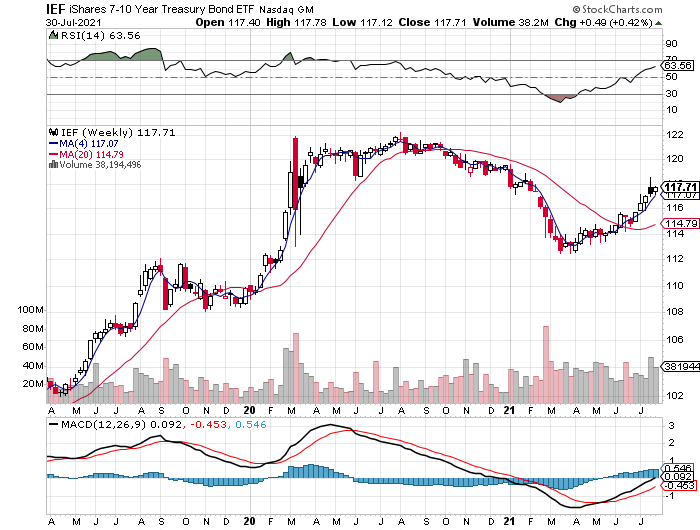Click the 108 price axis label
Screen dimensions: 700x530
(x=674, y=312)
